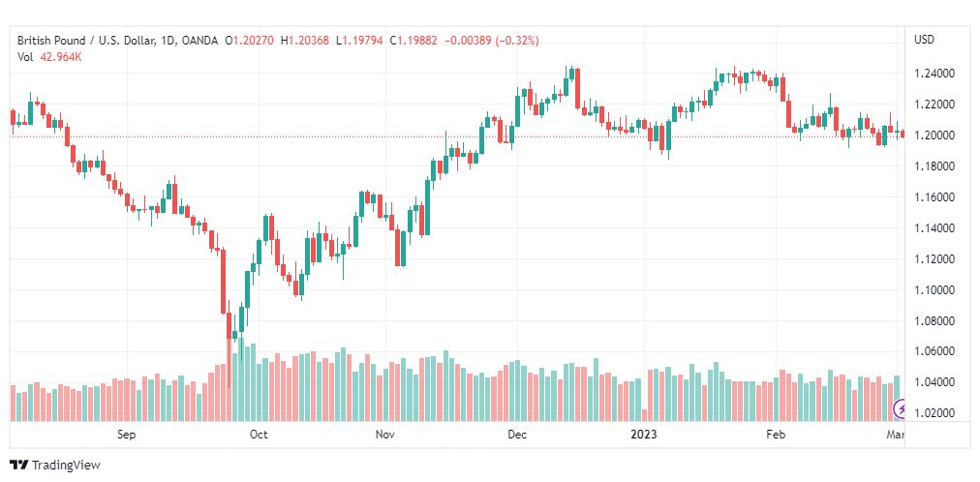Click the Vol 42.964K indicator label
The height and width of the screenshot is (482, 980).
coord(50,57)
